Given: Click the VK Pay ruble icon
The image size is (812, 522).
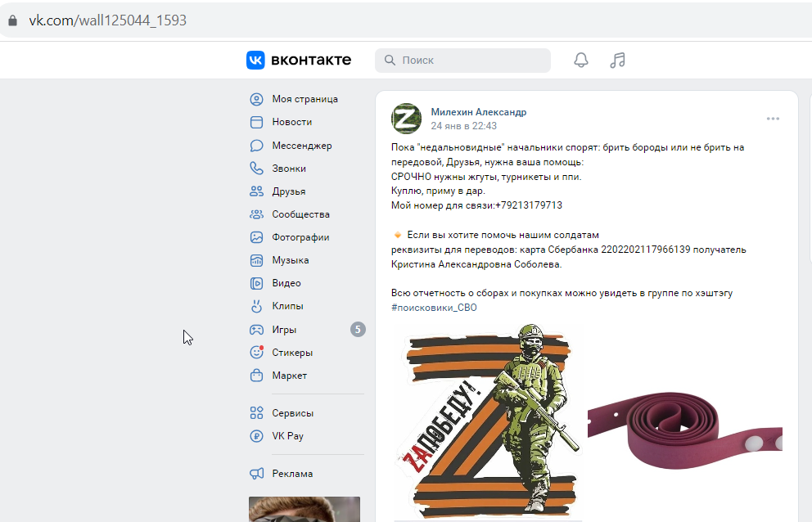Looking at the screenshot, I should [x=256, y=436].
